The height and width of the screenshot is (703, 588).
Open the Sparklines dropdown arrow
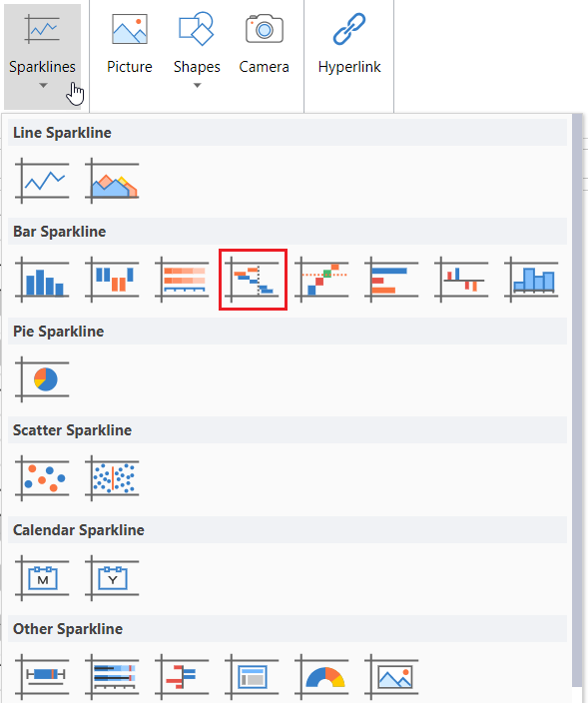pyautogui.click(x=43, y=85)
